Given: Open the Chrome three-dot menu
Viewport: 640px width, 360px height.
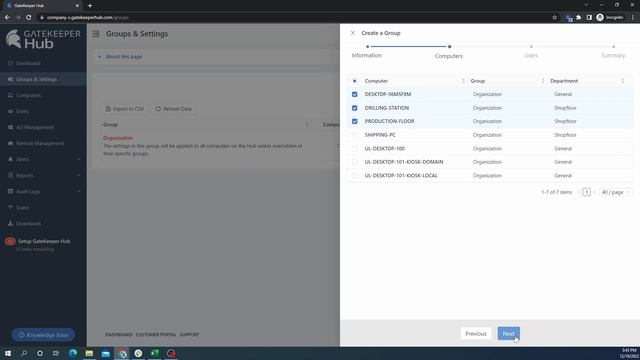Looking at the screenshot, I should click(x=633, y=18).
